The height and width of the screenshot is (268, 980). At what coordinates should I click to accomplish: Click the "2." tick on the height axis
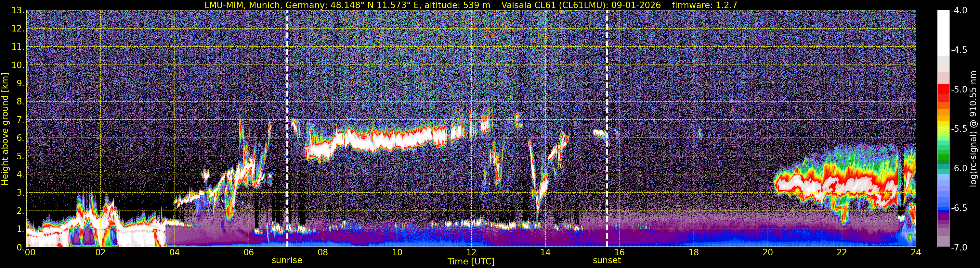coord(20,211)
